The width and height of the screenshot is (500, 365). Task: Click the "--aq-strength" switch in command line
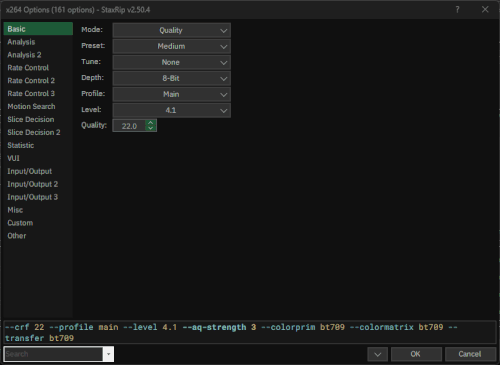214,327
